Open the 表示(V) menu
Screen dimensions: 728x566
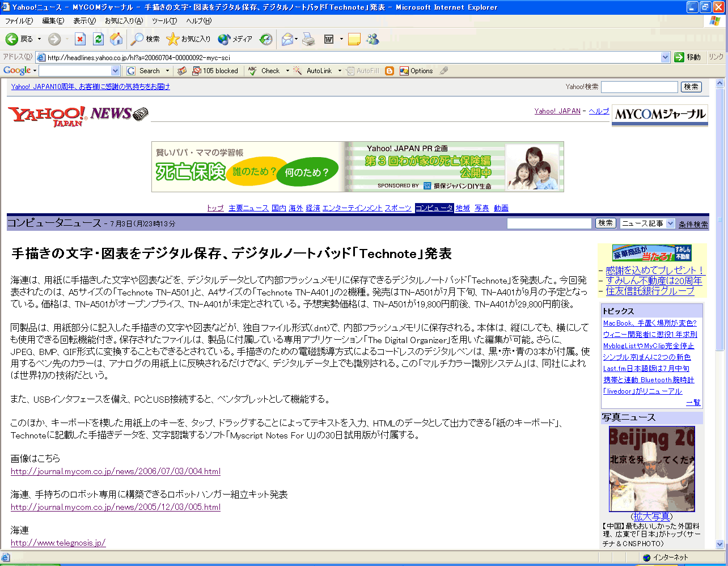coord(84,21)
